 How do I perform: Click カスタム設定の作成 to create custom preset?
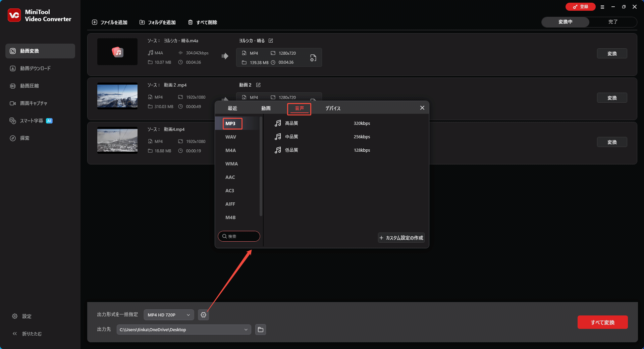pos(401,238)
